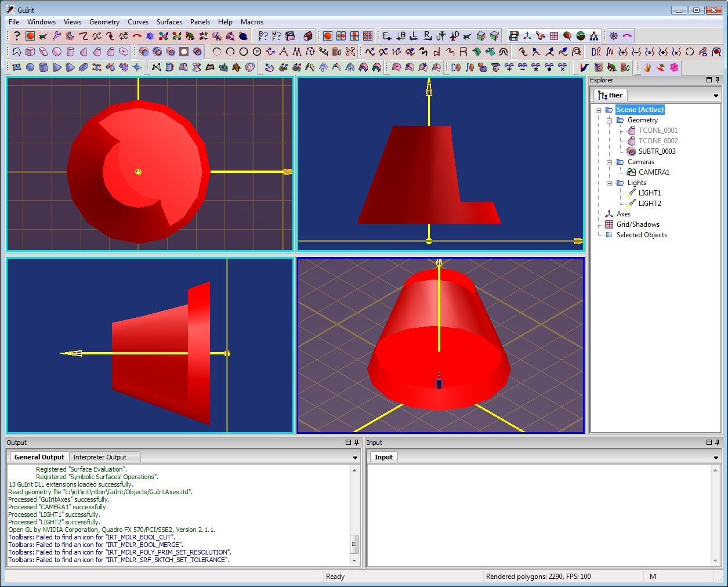Viewport: 728px width, 587px height.
Task: Choose the Right view 'R' icon
Action: click(428, 36)
